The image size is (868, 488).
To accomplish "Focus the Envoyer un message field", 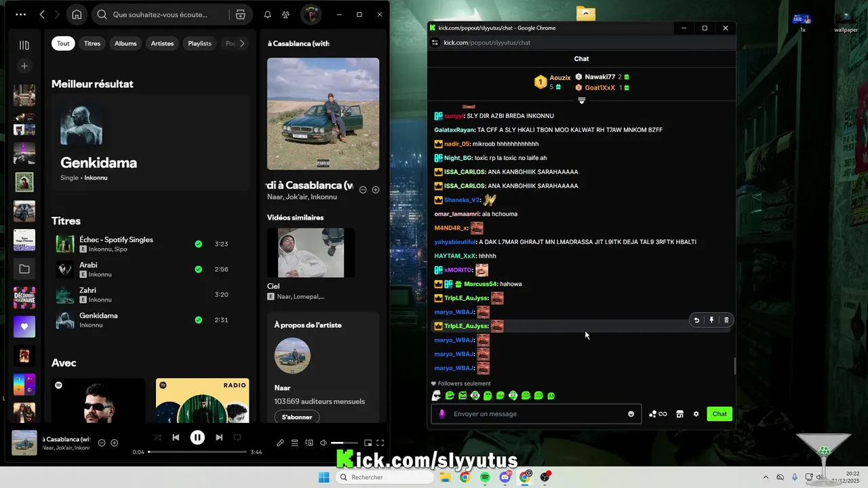I will [536, 414].
